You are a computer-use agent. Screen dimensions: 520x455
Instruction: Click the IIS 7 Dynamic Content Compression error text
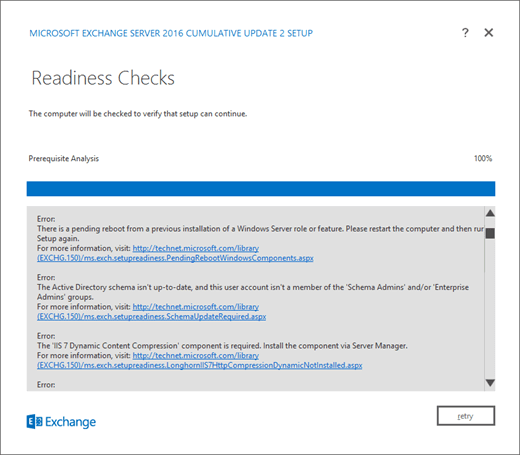[222, 346]
